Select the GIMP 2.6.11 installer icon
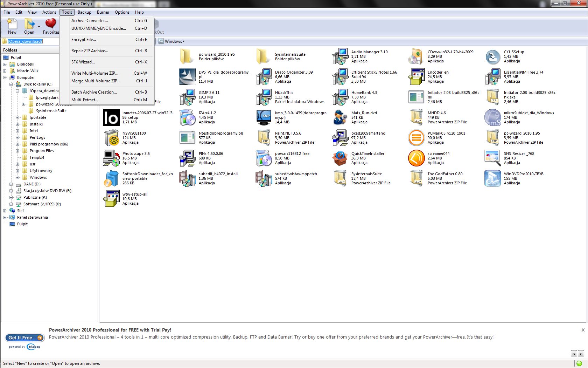 188,97
